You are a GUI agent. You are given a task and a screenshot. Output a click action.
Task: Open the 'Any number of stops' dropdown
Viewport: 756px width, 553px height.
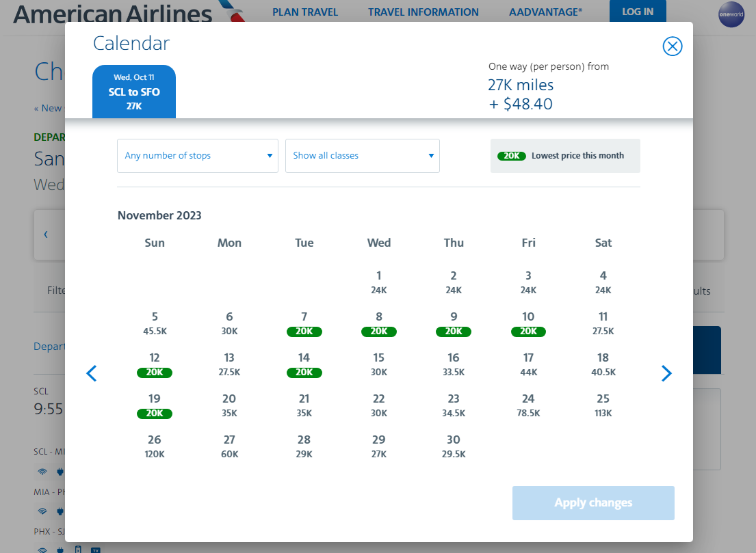198,156
